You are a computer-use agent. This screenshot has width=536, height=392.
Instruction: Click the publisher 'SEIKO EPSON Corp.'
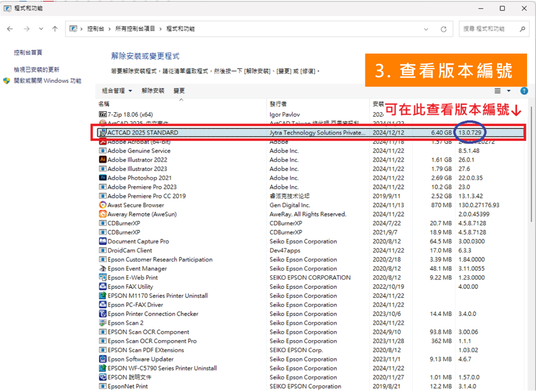[x=296, y=350]
